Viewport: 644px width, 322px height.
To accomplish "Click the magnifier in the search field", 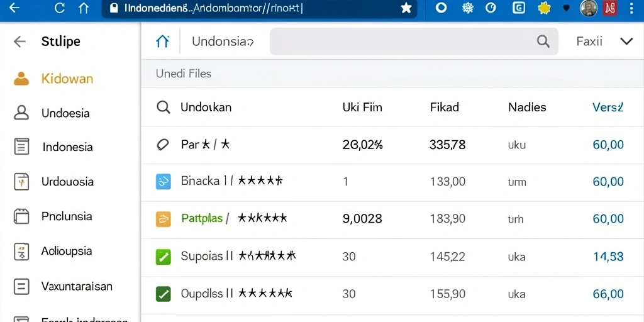I will (x=543, y=41).
